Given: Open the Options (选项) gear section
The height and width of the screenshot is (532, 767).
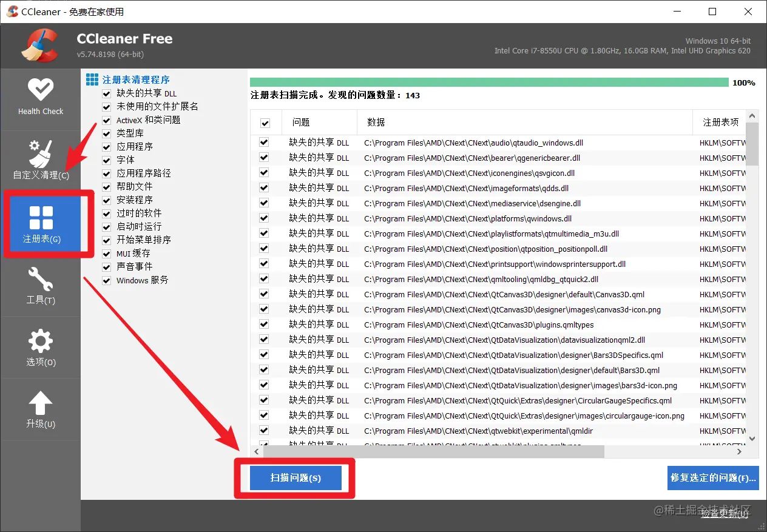Looking at the screenshot, I should coord(41,347).
